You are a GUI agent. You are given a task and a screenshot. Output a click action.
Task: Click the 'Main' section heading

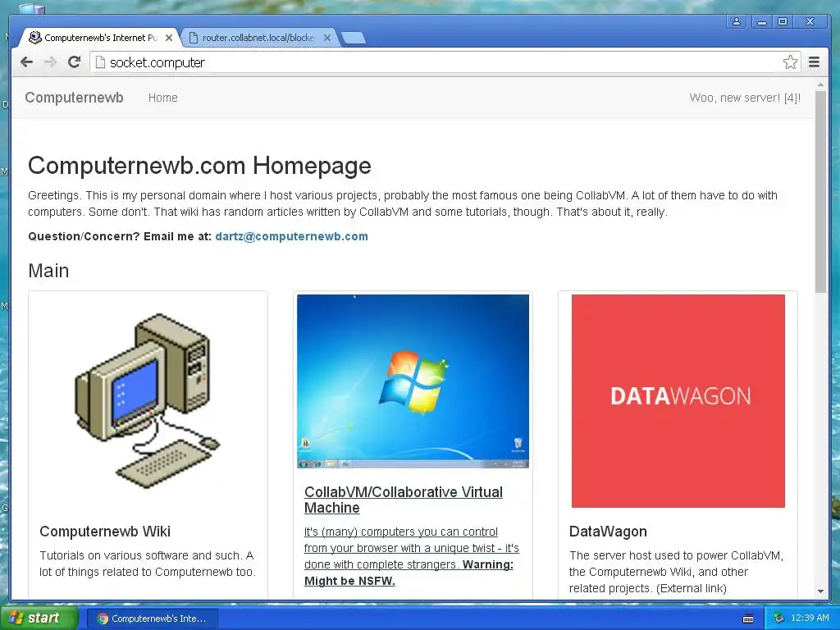click(48, 271)
